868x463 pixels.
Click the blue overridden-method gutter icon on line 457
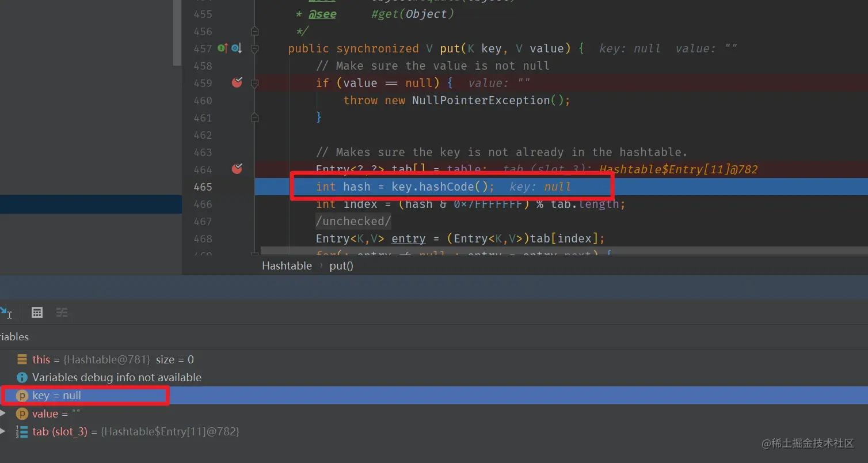point(237,48)
